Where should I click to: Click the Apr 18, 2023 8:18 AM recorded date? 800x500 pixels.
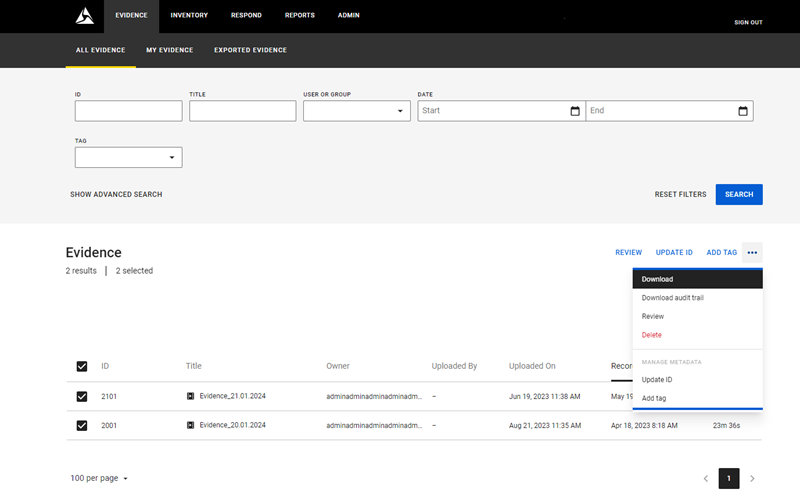(x=644, y=426)
